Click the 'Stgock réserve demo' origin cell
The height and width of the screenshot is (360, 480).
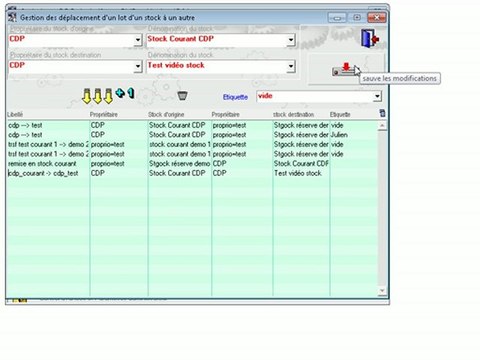179,164
